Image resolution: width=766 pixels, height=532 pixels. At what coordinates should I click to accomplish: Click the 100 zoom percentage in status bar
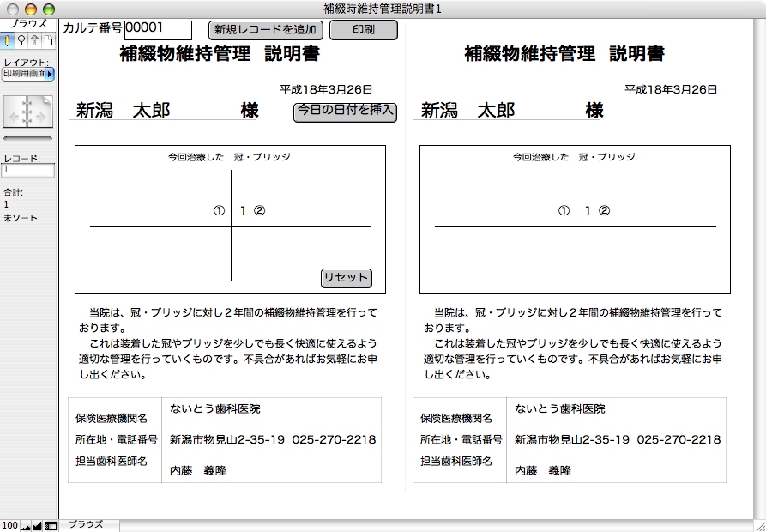click(9, 526)
